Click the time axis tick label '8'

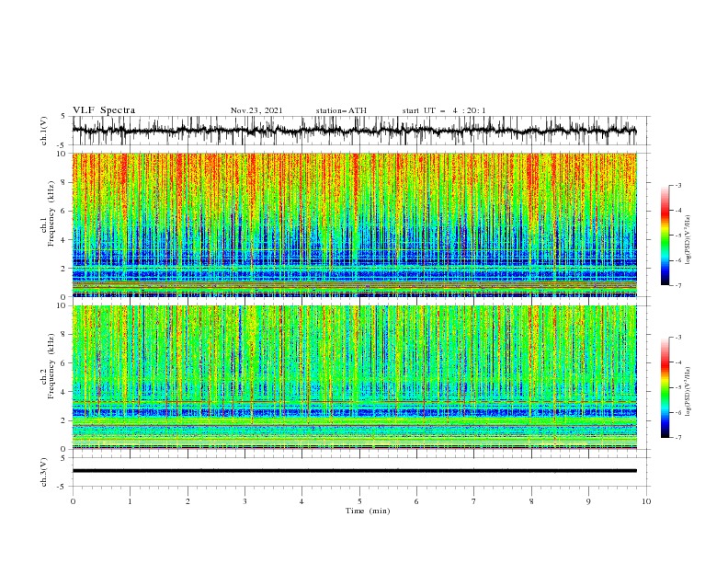tap(531, 501)
